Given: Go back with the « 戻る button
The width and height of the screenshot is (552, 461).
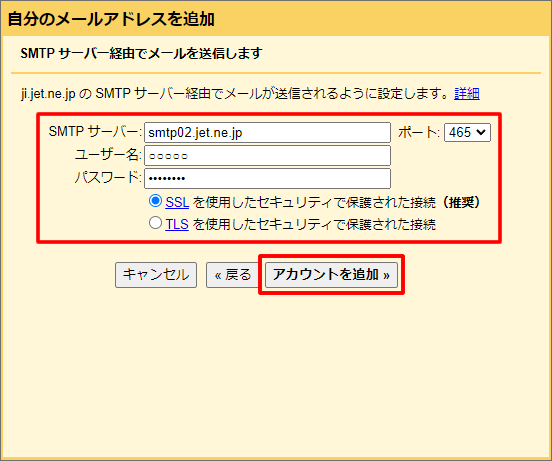Looking at the screenshot, I should click(233, 275).
